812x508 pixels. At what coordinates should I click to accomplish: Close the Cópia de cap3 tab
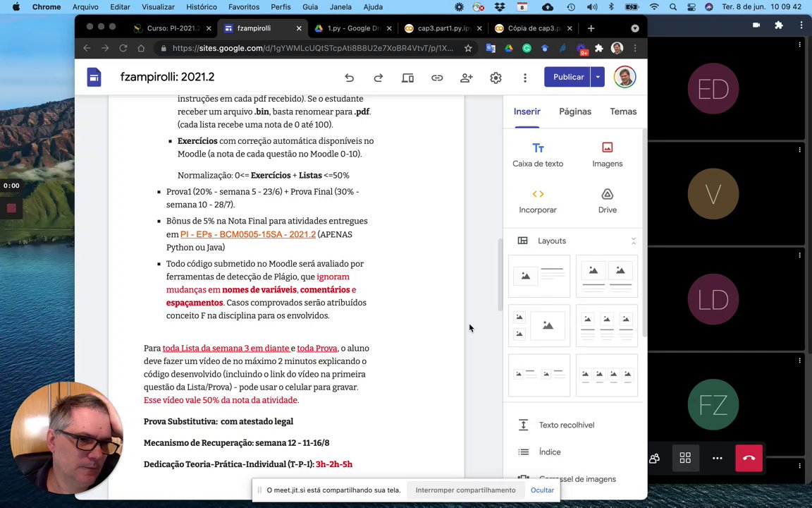pyautogui.click(x=570, y=28)
